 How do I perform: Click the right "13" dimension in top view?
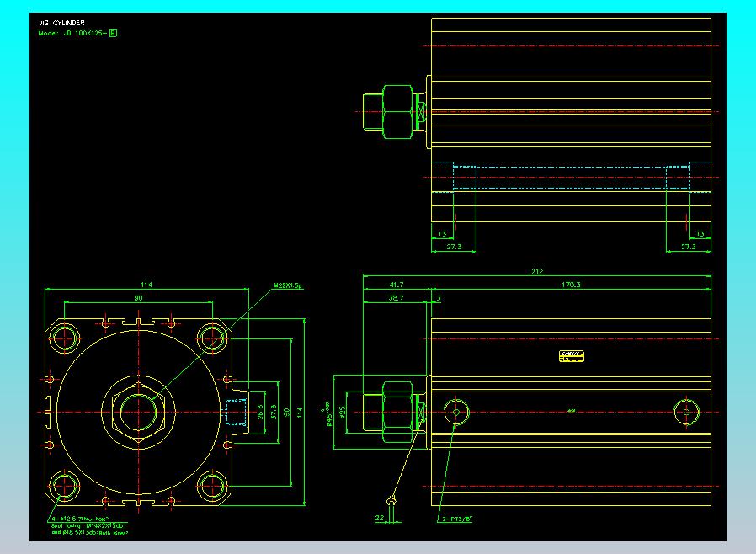[x=700, y=234]
